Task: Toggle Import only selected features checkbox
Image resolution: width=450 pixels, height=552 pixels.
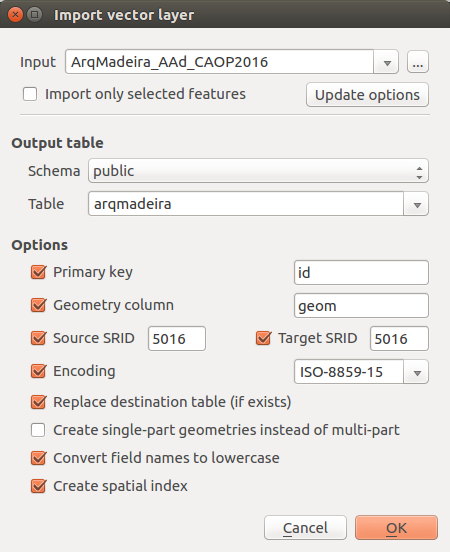Action: tap(30, 94)
